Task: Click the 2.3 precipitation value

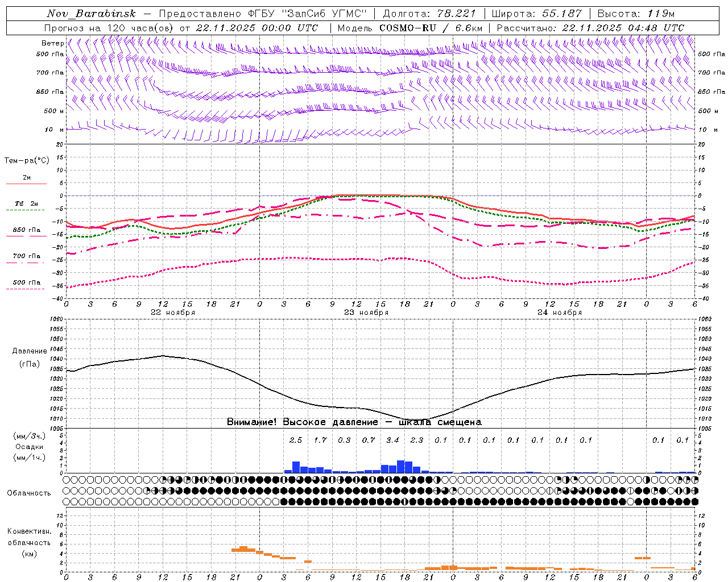Action: click(417, 440)
